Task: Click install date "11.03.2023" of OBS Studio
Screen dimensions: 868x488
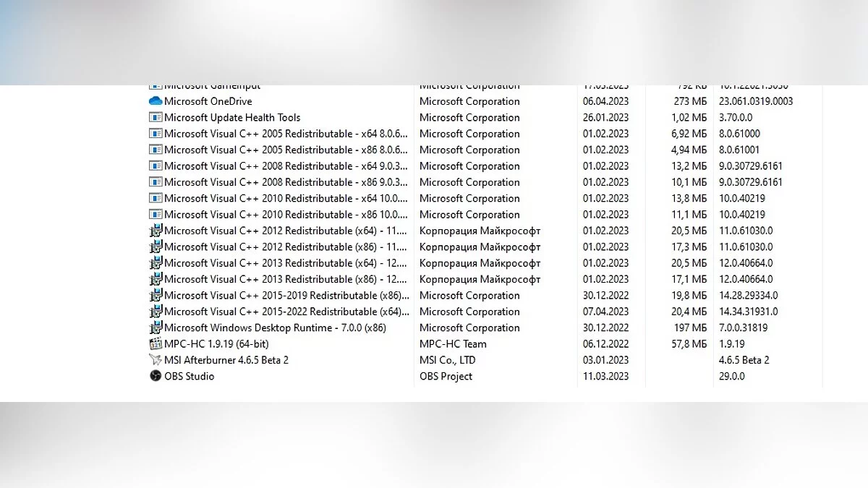Action: click(x=606, y=376)
